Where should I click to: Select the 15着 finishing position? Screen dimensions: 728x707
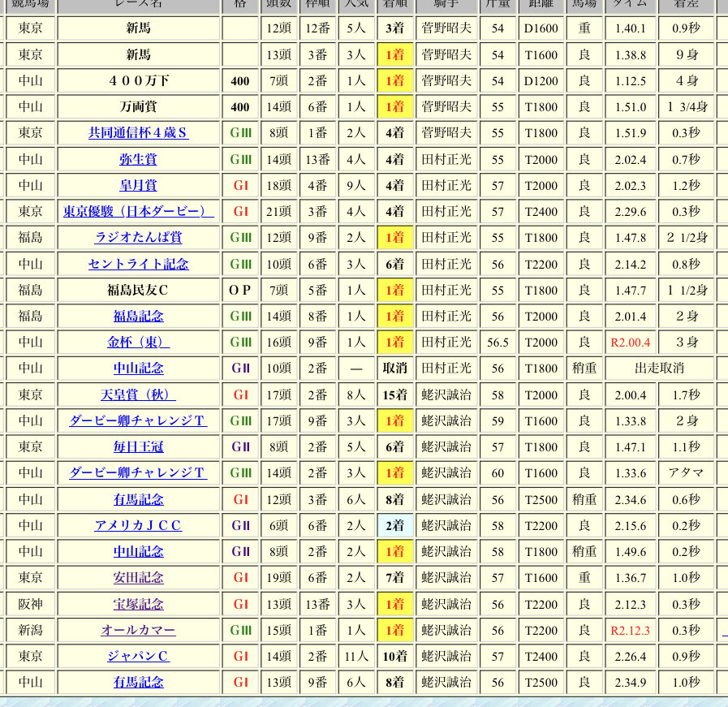395,394
